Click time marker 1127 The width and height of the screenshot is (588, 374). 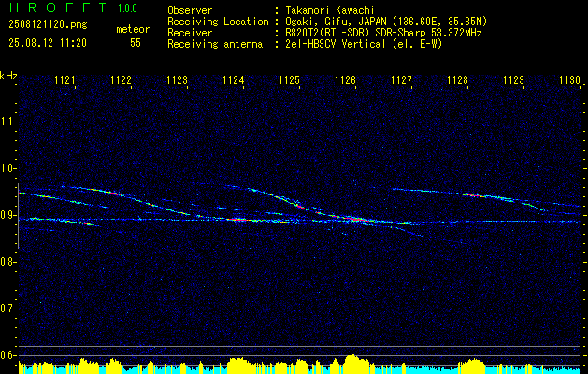click(x=401, y=80)
